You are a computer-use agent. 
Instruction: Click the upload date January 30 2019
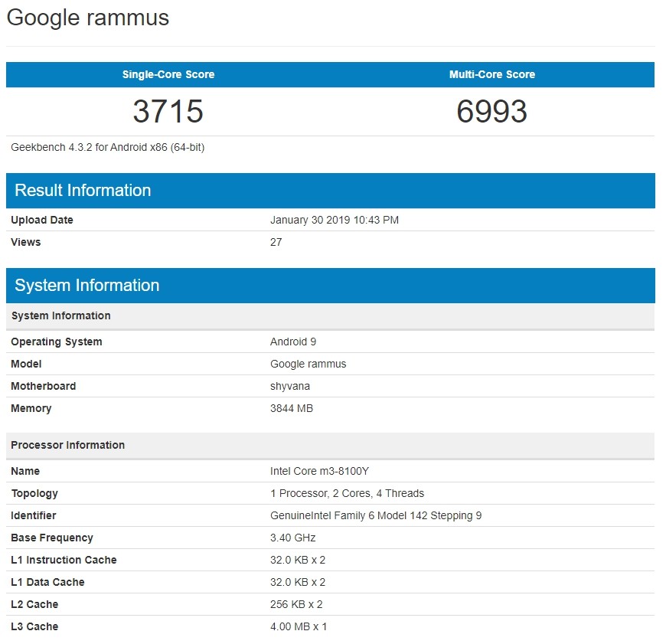(x=335, y=220)
